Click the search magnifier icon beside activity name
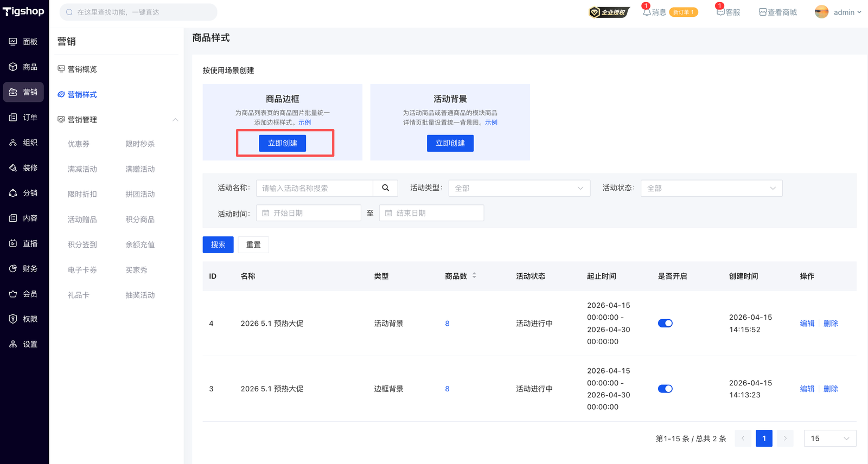The width and height of the screenshot is (868, 464). pos(385,188)
